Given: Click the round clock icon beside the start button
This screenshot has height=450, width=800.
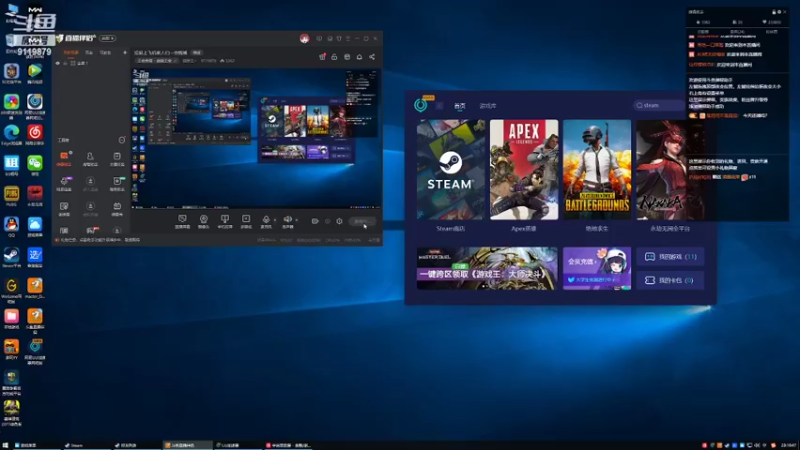Looking at the screenshot, I should tap(339, 221).
